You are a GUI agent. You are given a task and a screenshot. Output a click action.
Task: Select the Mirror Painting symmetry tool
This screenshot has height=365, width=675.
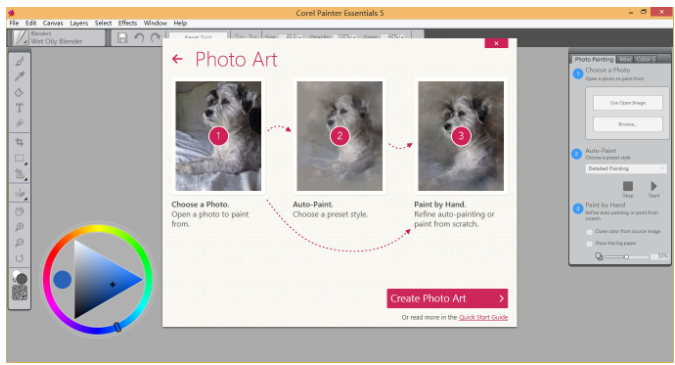pos(19,193)
